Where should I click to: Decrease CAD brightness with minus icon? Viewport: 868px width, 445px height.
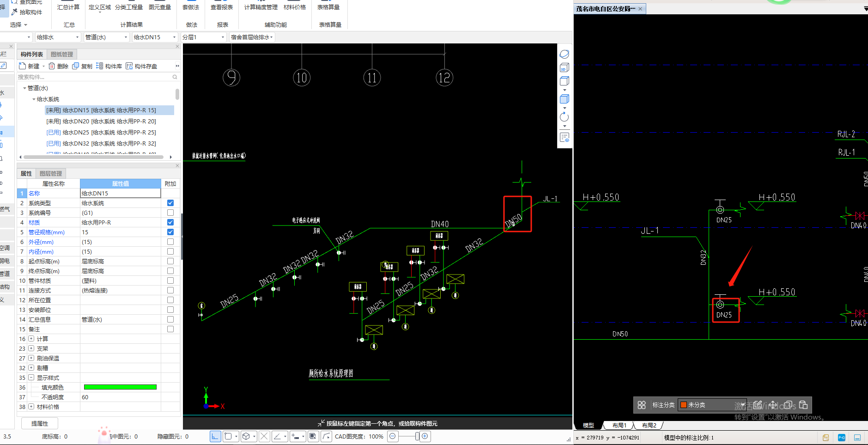click(x=393, y=436)
